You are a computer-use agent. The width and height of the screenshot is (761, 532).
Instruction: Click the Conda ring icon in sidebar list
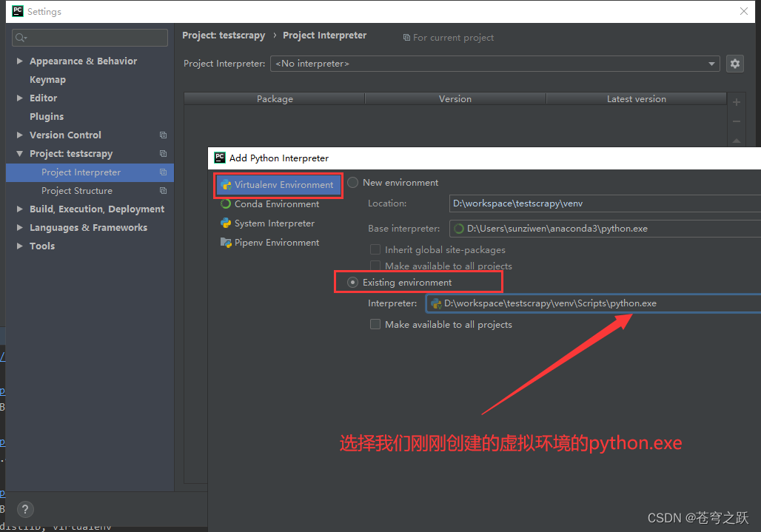point(226,203)
